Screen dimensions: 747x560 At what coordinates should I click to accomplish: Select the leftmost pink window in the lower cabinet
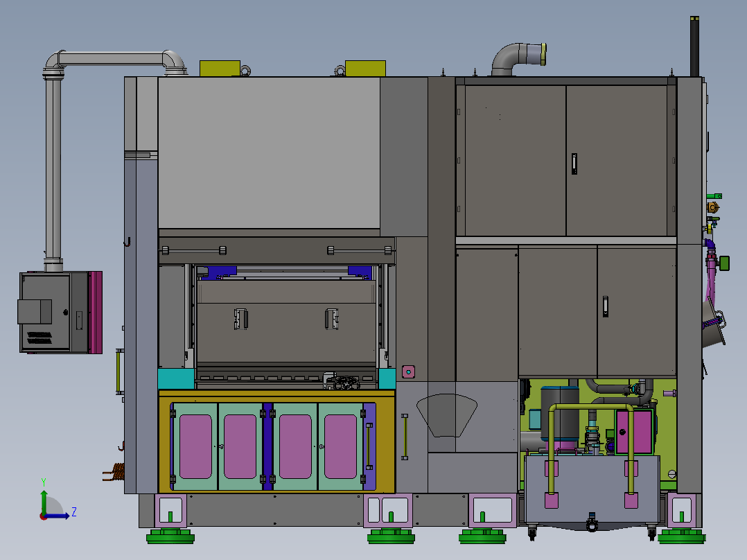196,446
